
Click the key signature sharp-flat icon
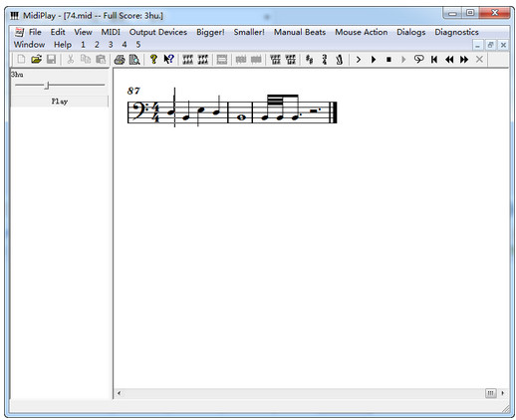(309, 60)
